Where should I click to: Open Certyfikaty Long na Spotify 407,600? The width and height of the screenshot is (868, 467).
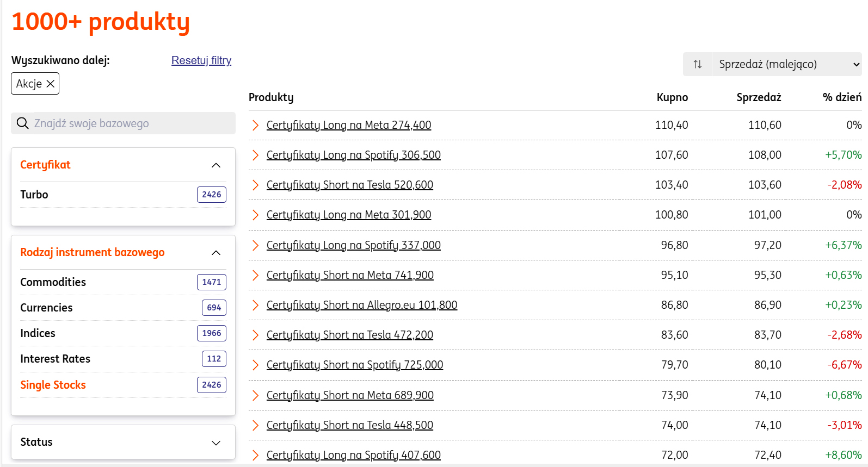pos(354,455)
